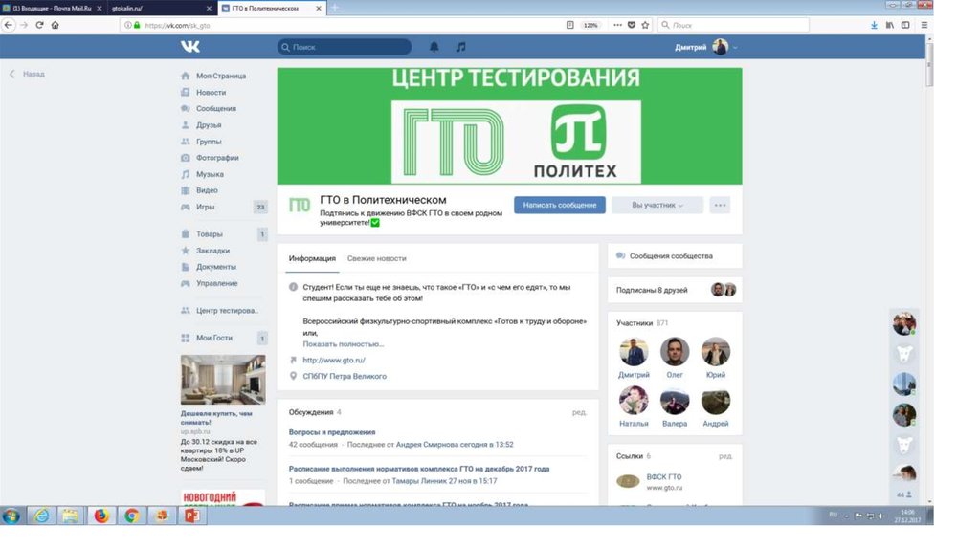This screenshot has width=980, height=549.
Task: Open the Вопросы и предложения discussion
Action: pos(332,432)
